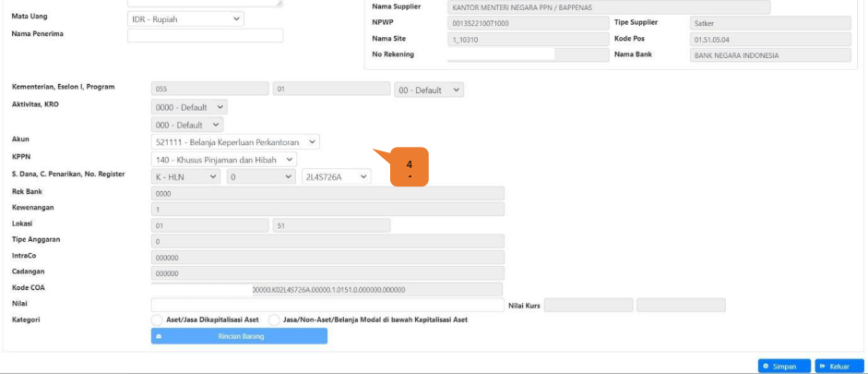
Task: Click the Keluar exit button
Action: point(839,366)
